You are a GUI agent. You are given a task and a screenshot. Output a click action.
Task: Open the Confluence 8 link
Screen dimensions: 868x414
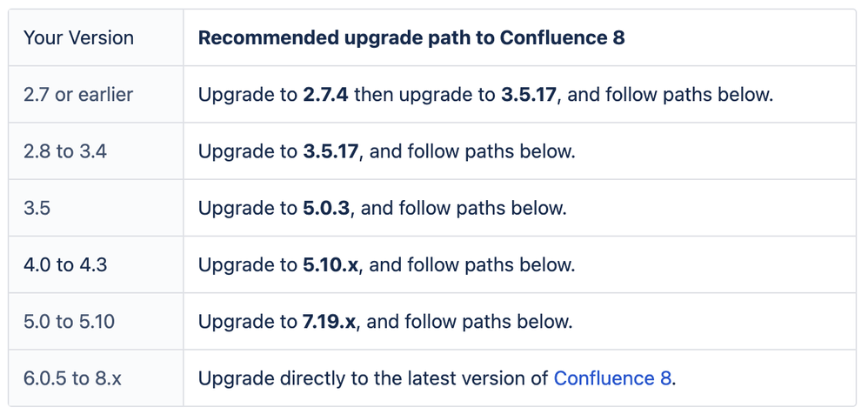coord(612,378)
